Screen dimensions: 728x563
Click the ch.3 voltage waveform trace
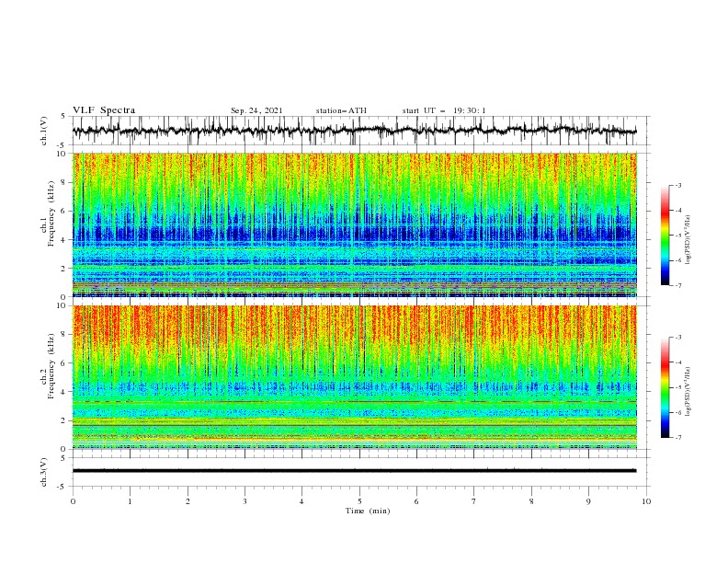coord(354,471)
